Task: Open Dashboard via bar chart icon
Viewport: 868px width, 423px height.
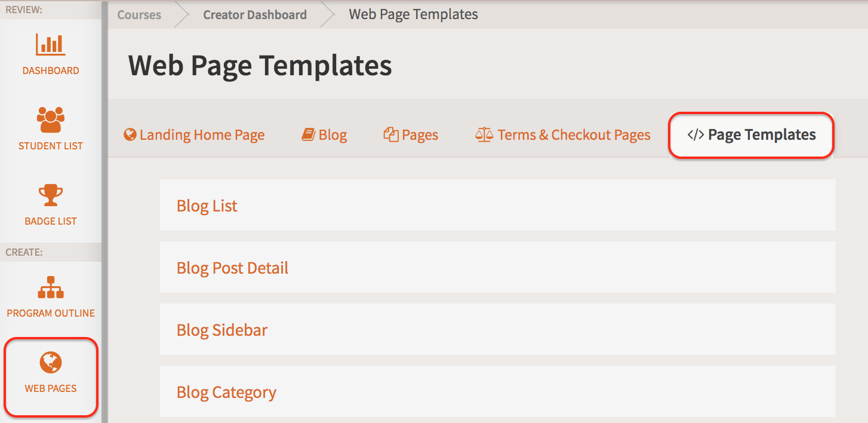Action: click(x=51, y=44)
